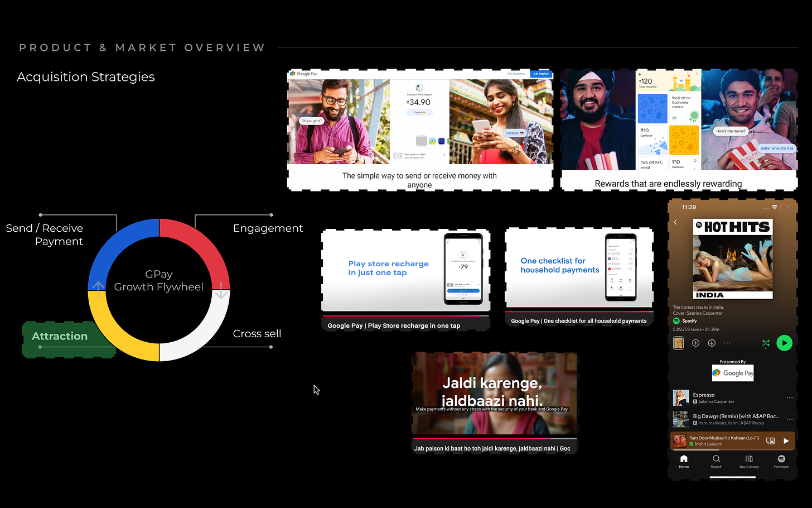Click the Send / Receive Payment label

45,235
